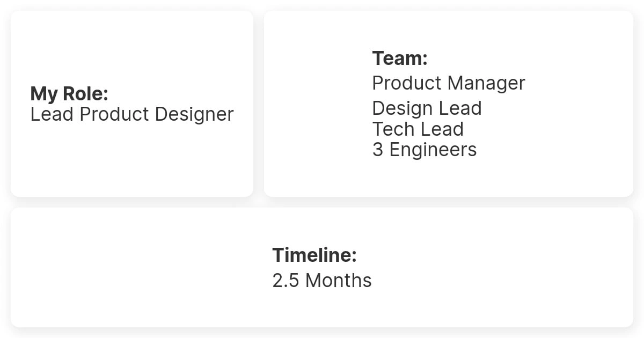Select the "Lead Product Designer" text line
This screenshot has height=338, width=644.
[132, 114]
